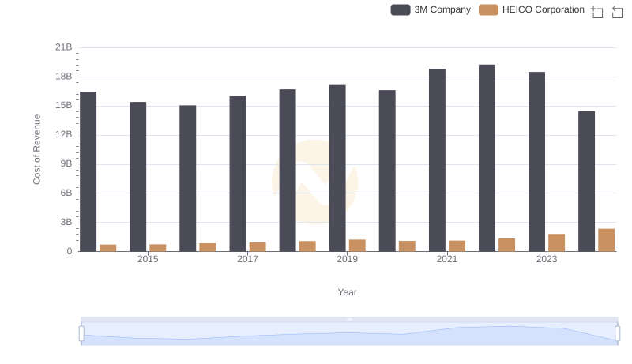Click the 2021 x-axis label
Image resolution: width=632 pixels, height=364 pixels.
pyautogui.click(x=447, y=259)
